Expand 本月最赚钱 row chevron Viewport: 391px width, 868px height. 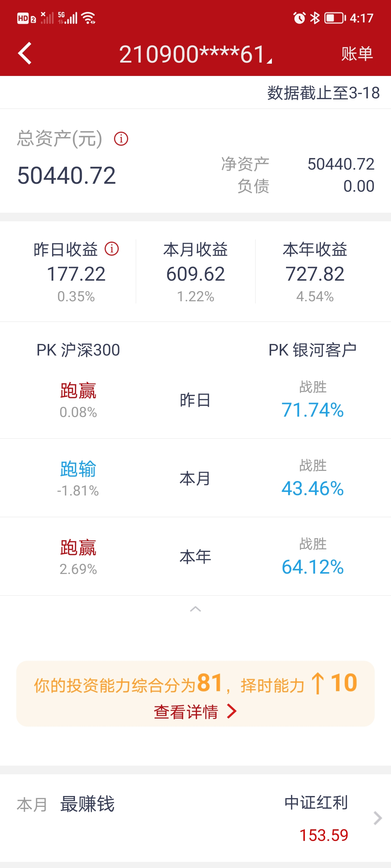pos(378,818)
